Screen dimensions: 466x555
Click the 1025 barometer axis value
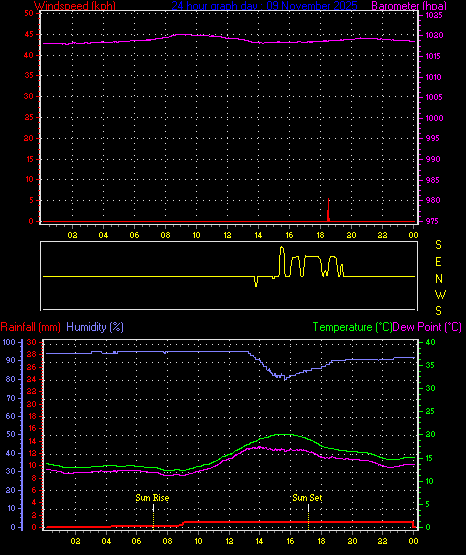pos(434,15)
